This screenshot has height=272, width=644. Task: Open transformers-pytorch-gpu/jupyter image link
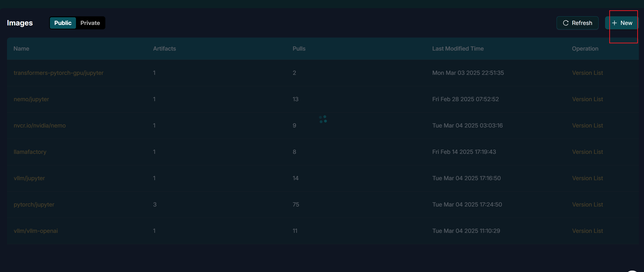59,73
